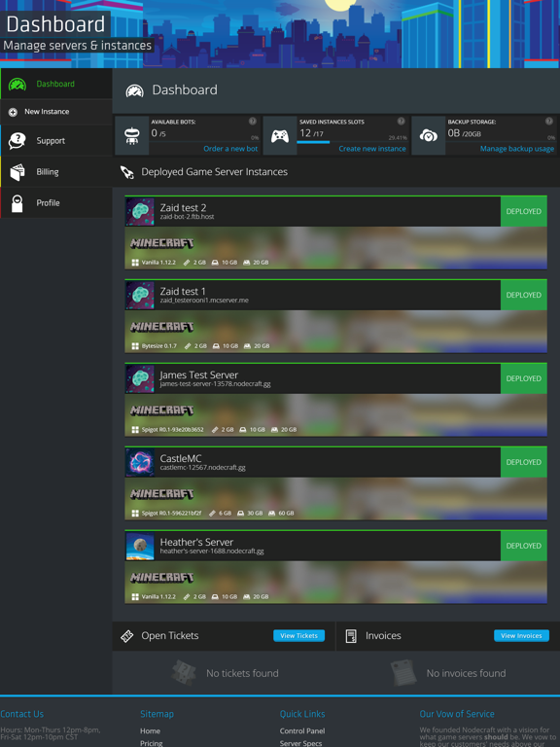Click Spigot version label on CastleMC

(x=171, y=514)
